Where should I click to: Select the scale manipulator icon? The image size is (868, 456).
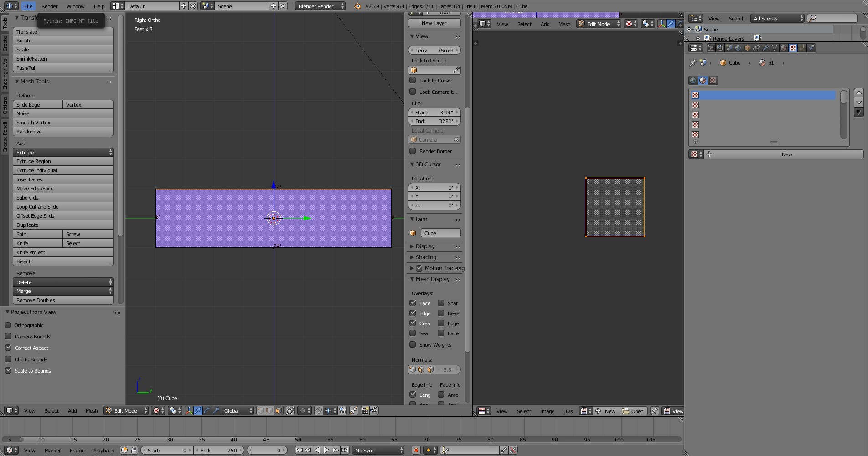point(217,410)
